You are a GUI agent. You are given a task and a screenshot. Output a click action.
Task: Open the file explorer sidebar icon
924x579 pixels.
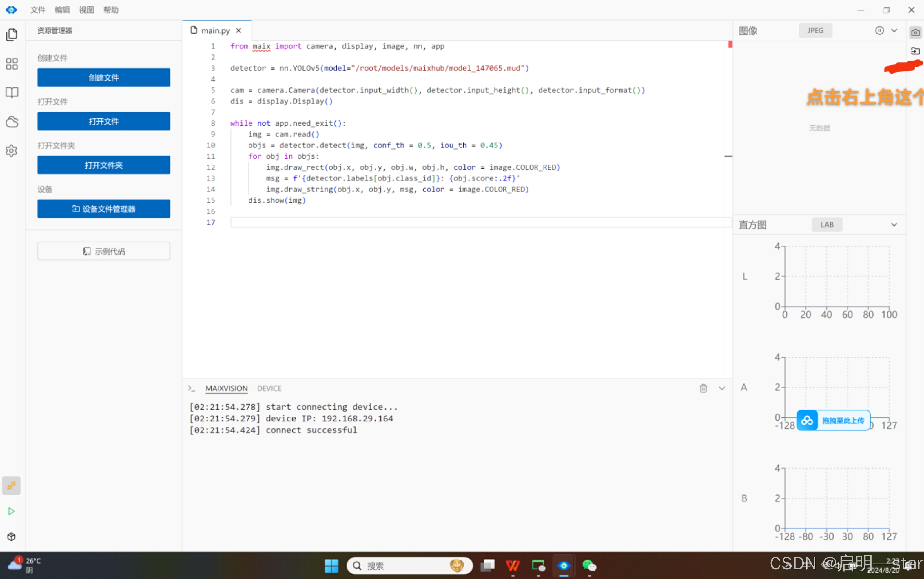click(12, 34)
